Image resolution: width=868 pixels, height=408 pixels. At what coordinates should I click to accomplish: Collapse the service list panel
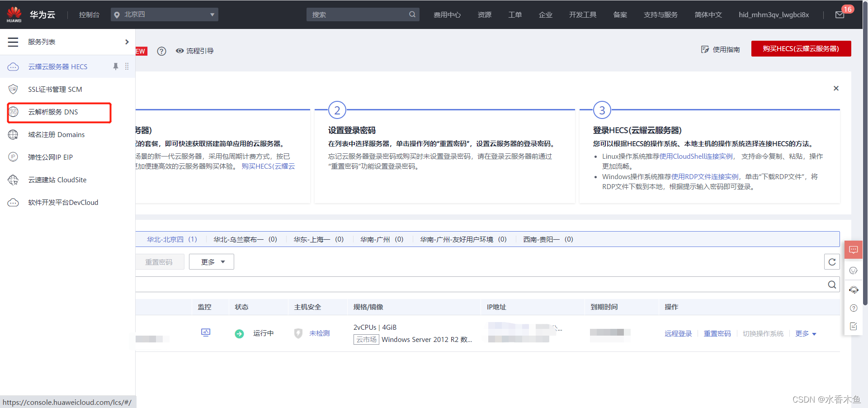(x=127, y=42)
